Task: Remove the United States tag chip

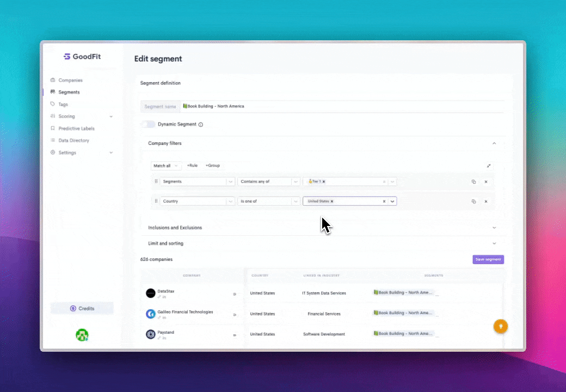Action: point(332,201)
